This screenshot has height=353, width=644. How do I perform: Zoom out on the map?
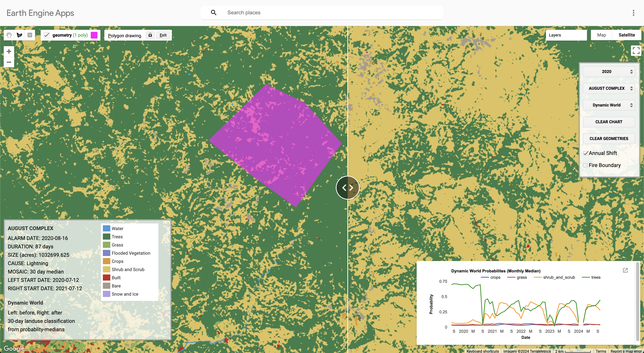coord(9,62)
